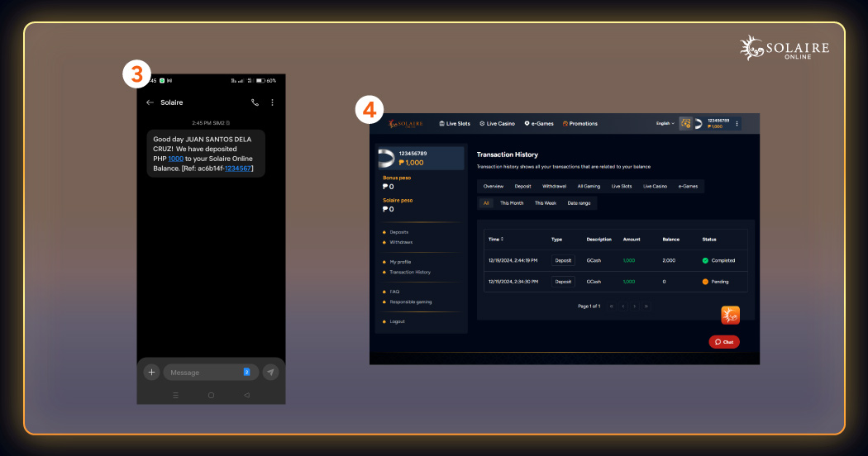This screenshot has height=456, width=868.
Task: Go to previous page arrow
Action: tap(623, 306)
